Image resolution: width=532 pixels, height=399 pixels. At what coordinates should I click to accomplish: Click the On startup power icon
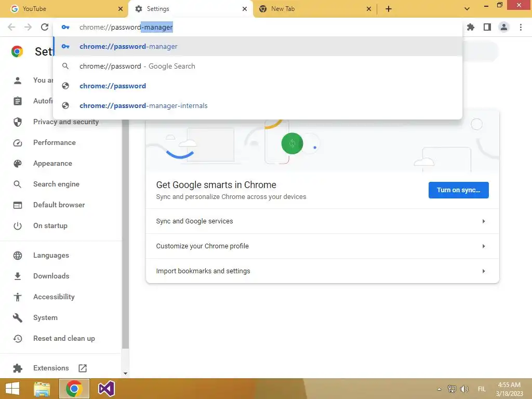(18, 226)
